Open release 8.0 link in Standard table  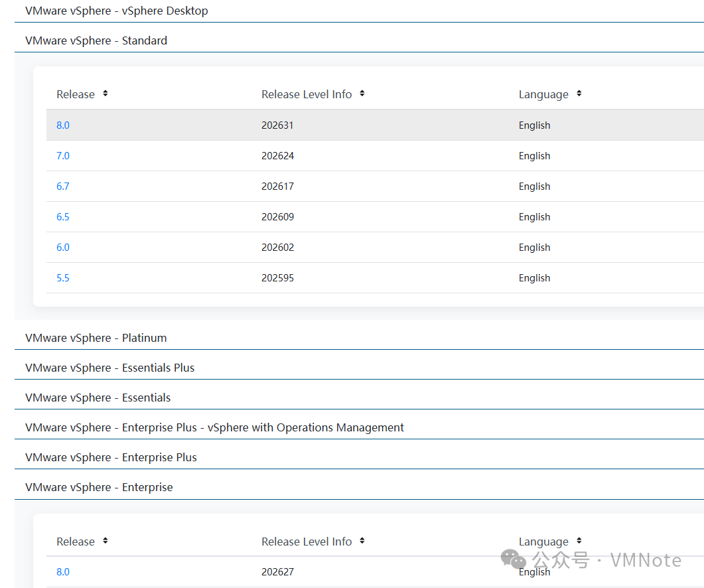(63, 125)
